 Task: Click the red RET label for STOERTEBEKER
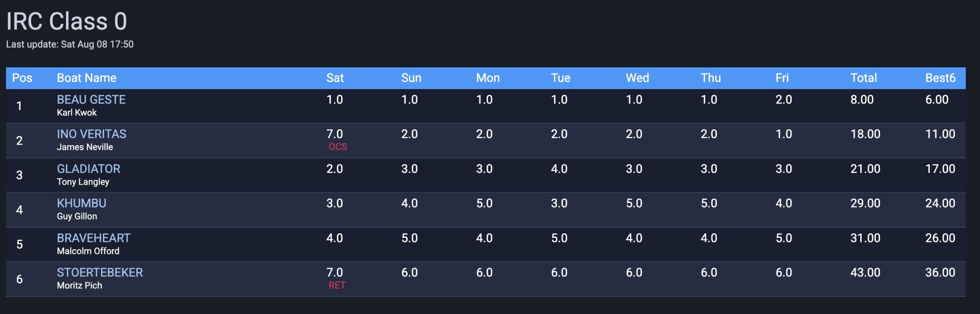337,286
